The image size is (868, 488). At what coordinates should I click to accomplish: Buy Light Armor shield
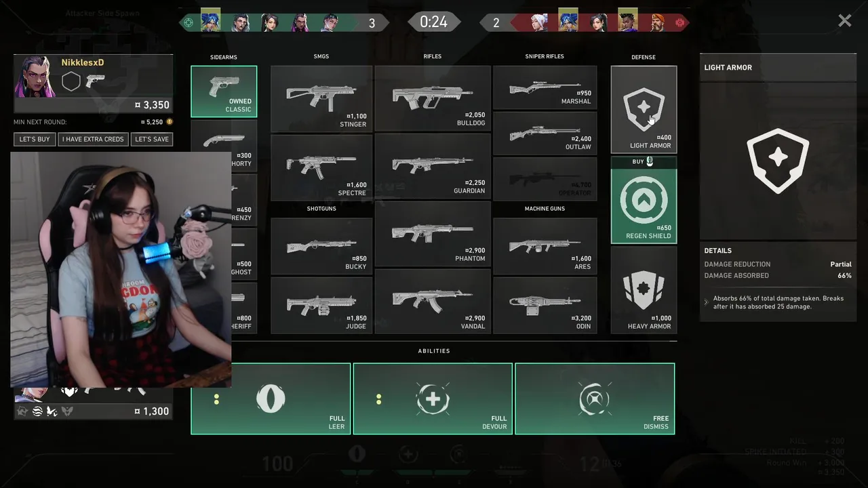tap(644, 109)
